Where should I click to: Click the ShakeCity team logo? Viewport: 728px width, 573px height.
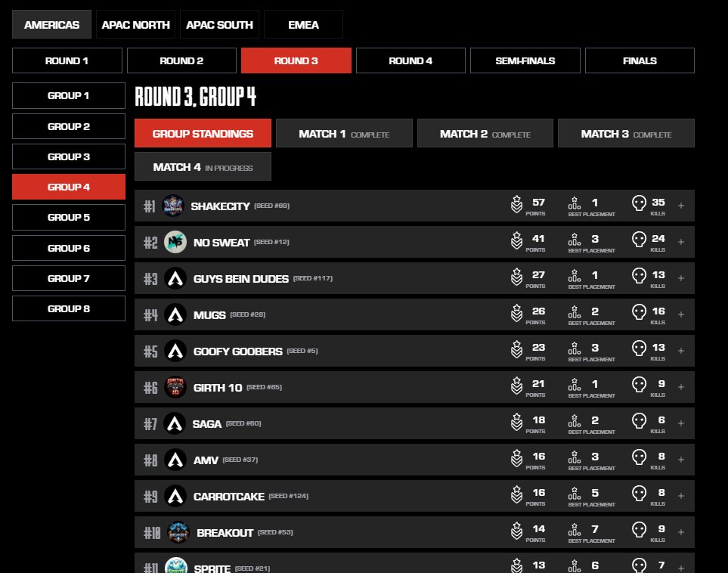point(173,206)
